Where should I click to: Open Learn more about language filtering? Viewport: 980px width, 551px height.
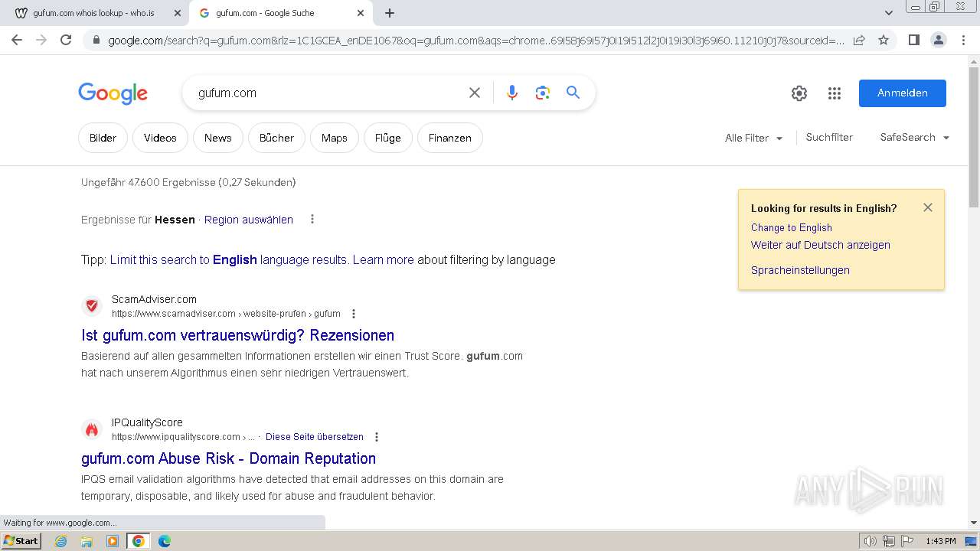(384, 259)
